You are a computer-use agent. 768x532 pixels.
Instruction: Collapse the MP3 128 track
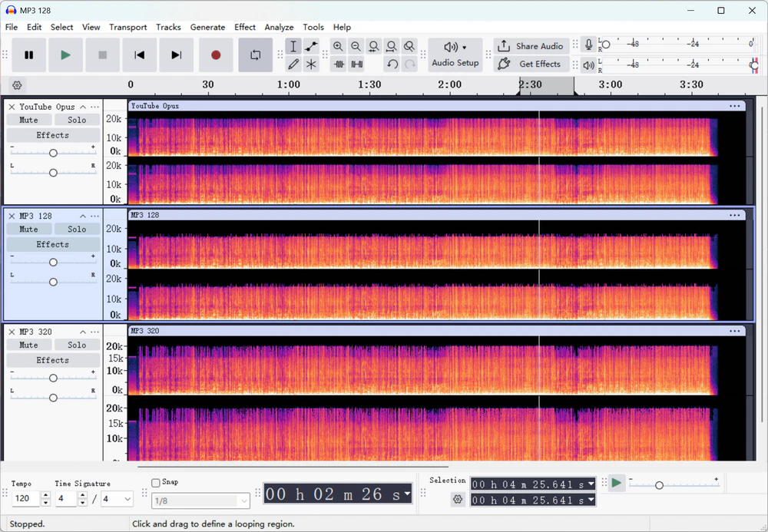pyautogui.click(x=83, y=216)
